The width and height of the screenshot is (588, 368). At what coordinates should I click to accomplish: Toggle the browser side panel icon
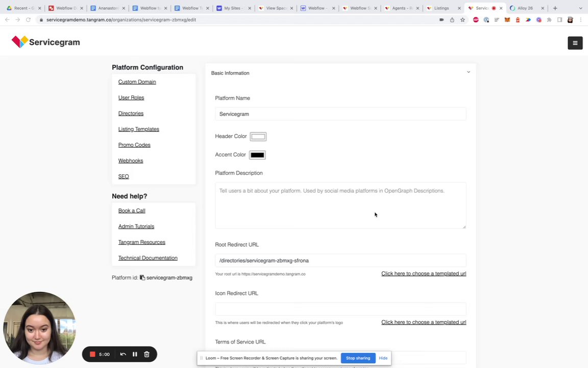[x=560, y=20]
